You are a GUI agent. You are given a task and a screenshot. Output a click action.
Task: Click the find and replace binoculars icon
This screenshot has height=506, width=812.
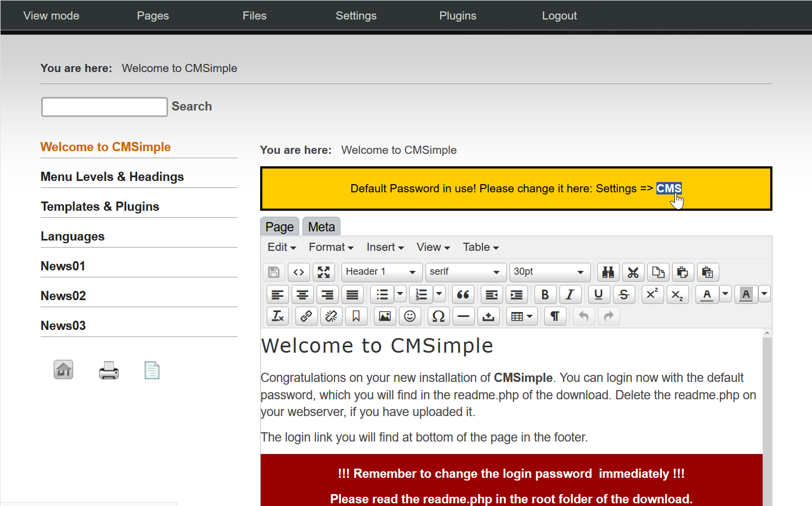608,272
